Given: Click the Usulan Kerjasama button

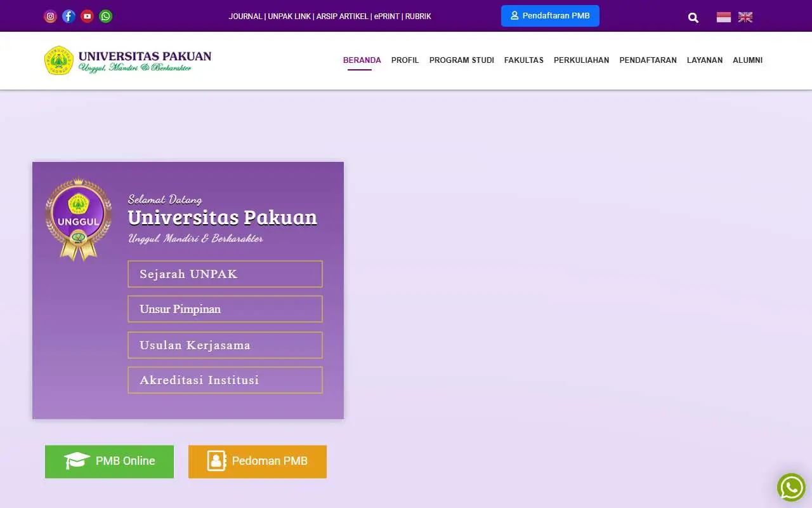Looking at the screenshot, I should tap(225, 345).
